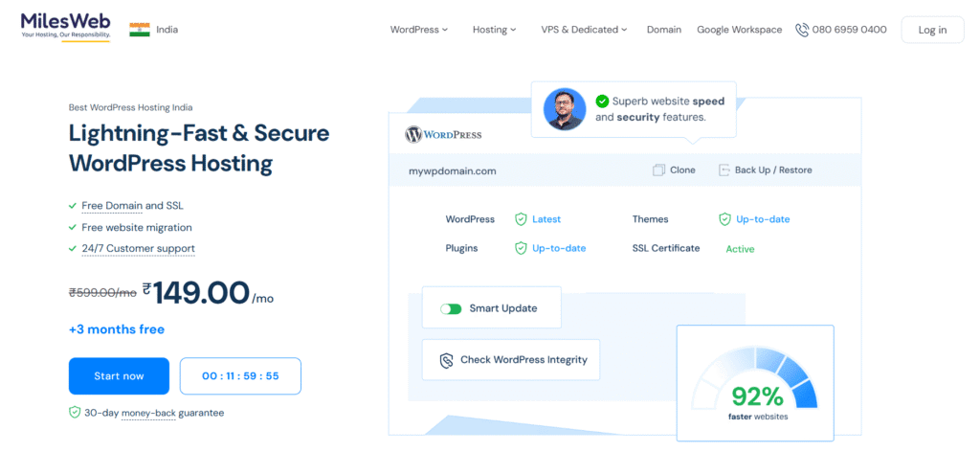Click the Clone icon
Screen dimensions: 980x452
click(658, 170)
